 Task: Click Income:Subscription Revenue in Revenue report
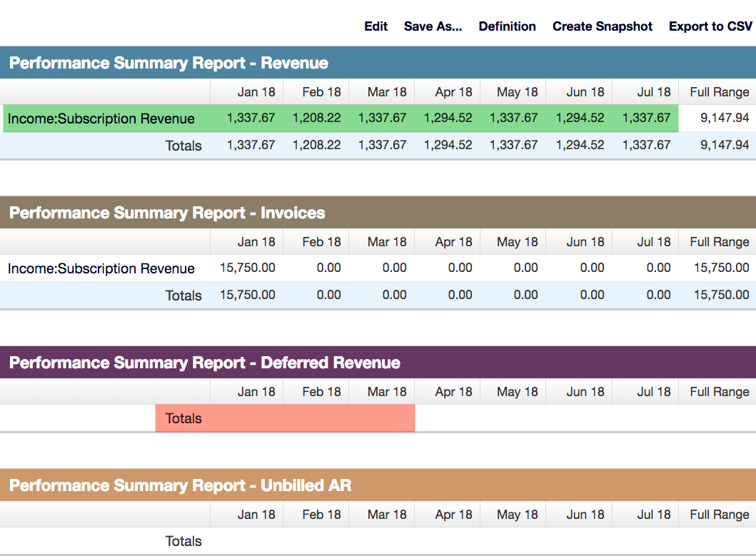(x=101, y=118)
